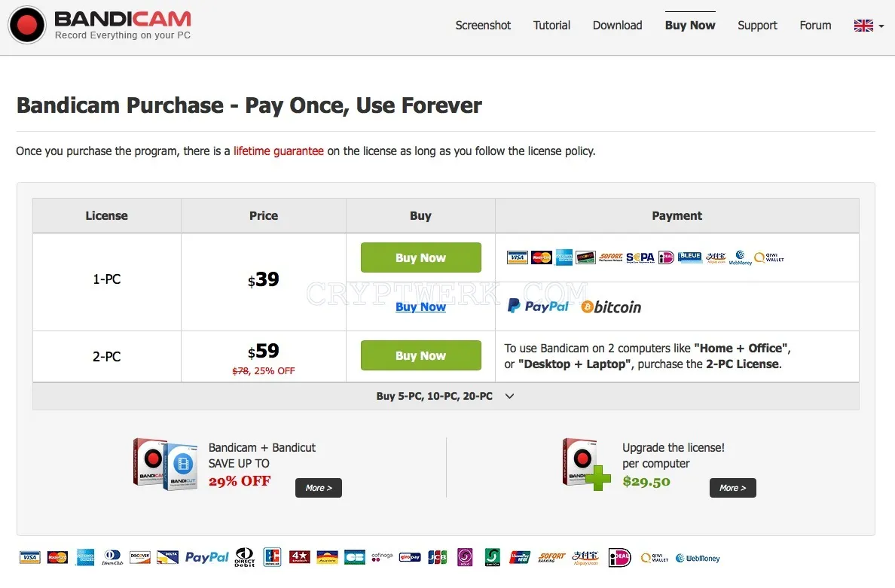Go to the Download page
This screenshot has width=895, height=588.
coord(617,26)
